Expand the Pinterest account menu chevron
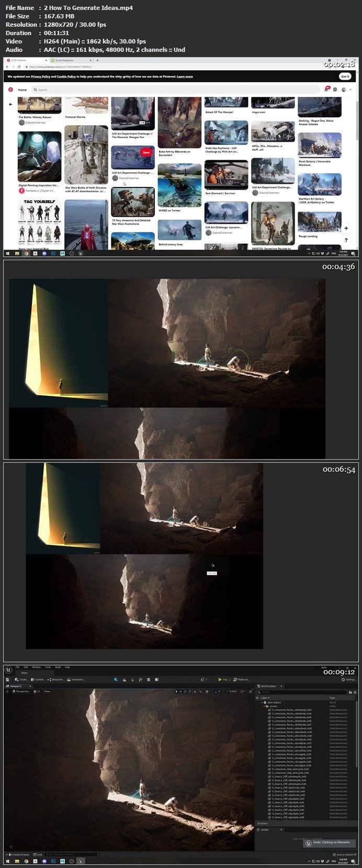Viewport: 362px width, 868px height. click(x=350, y=90)
